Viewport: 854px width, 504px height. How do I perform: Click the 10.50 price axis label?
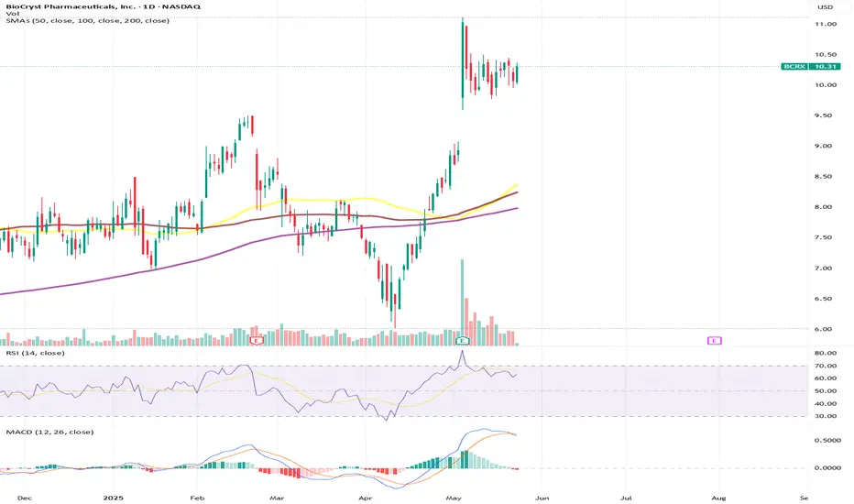(826, 54)
